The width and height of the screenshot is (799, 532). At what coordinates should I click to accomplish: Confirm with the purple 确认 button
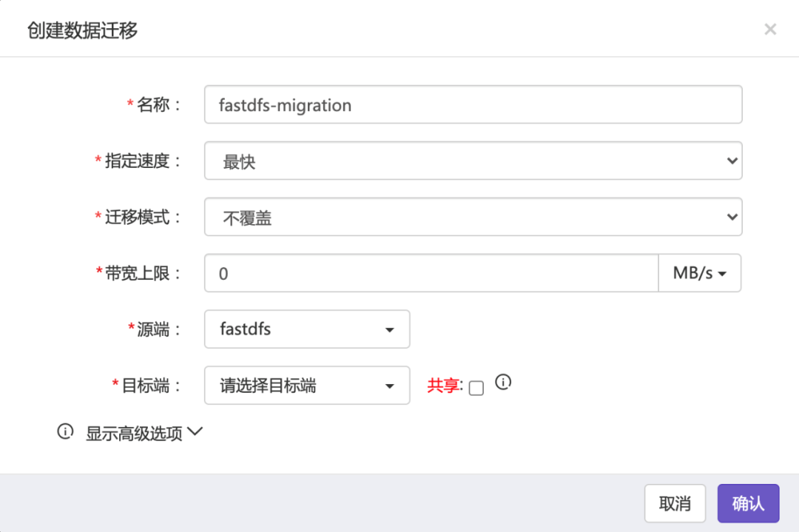[748, 504]
